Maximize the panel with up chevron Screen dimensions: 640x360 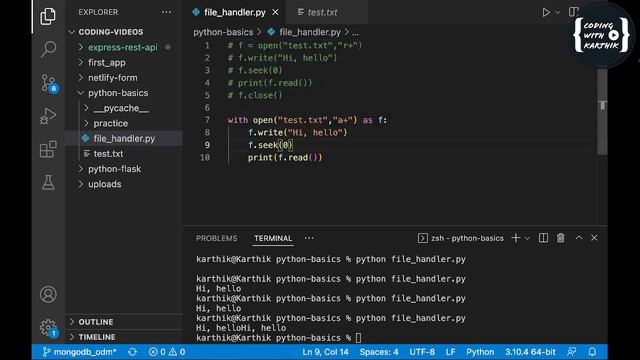[x=579, y=238]
